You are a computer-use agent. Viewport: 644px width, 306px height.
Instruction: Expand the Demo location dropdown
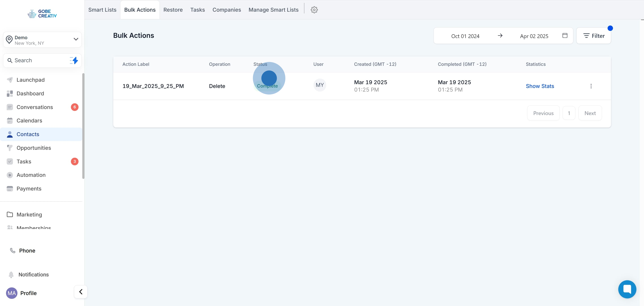(76, 39)
